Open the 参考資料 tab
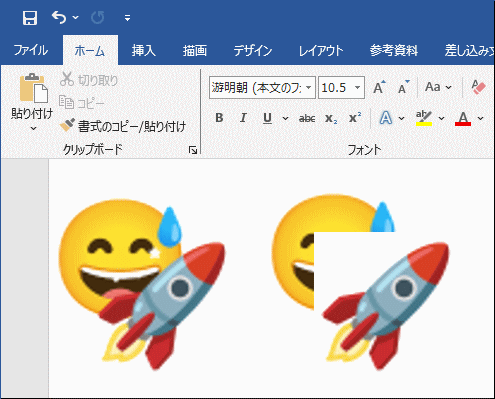This screenshot has width=495, height=399. tap(394, 50)
